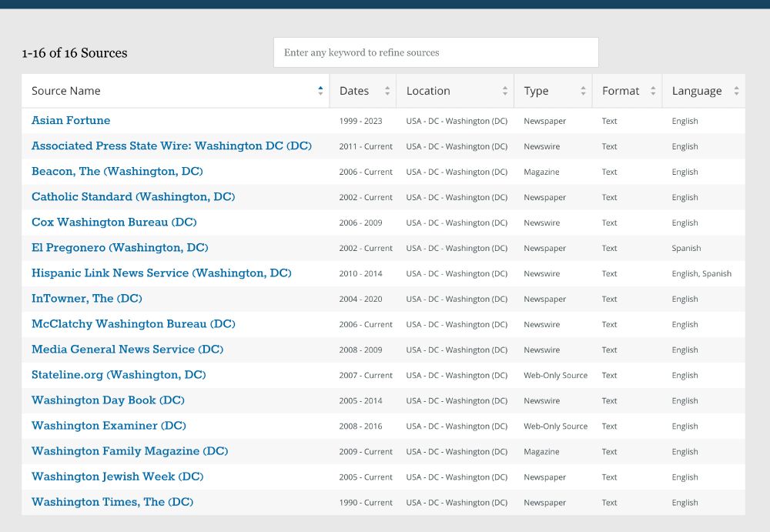770x532 pixels.
Task: Click the Source Name column header label
Action: click(x=65, y=91)
